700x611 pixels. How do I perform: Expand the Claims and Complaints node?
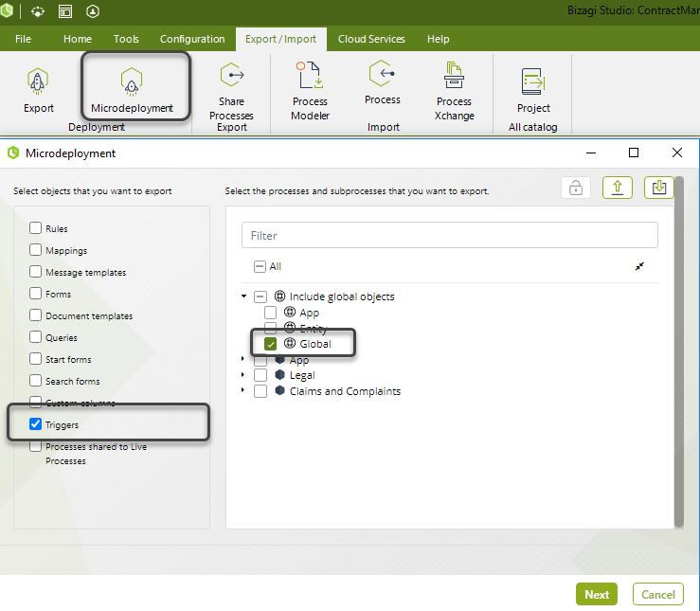[242, 389]
